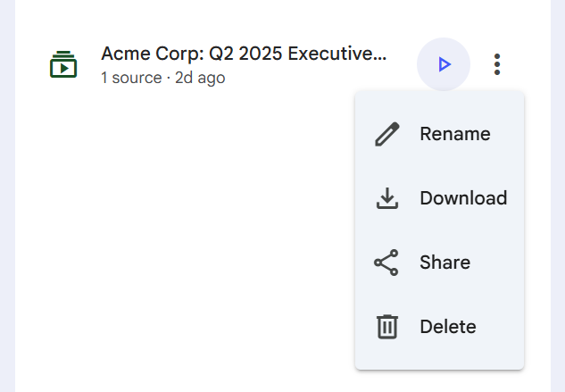The image size is (565, 392).
Task: Click the blue triangle play icon
Action: (445, 64)
